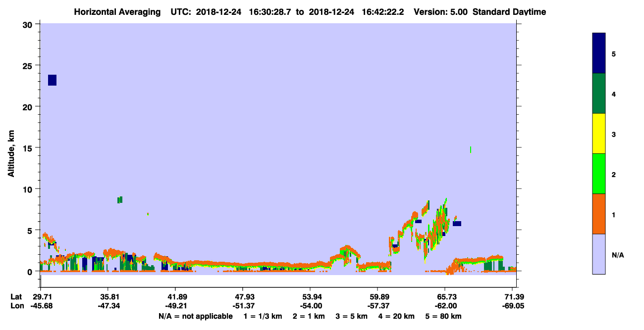Click longitude value '-57.37'

(x=377, y=306)
